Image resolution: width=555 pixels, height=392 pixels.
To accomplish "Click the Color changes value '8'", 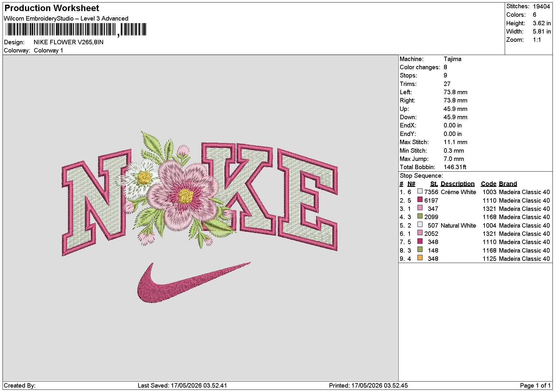I will pyautogui.click(x=445, y=67).
